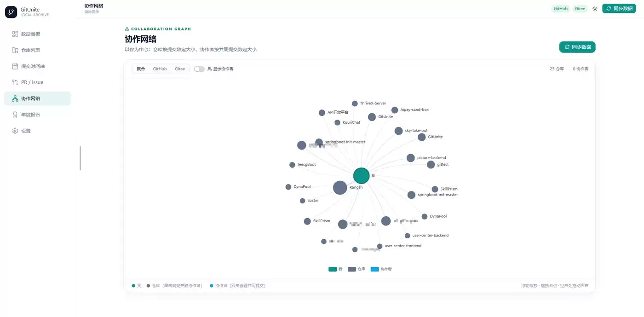Click the user-center-frontend node
The image size is (644, 317).
(379, 246)
